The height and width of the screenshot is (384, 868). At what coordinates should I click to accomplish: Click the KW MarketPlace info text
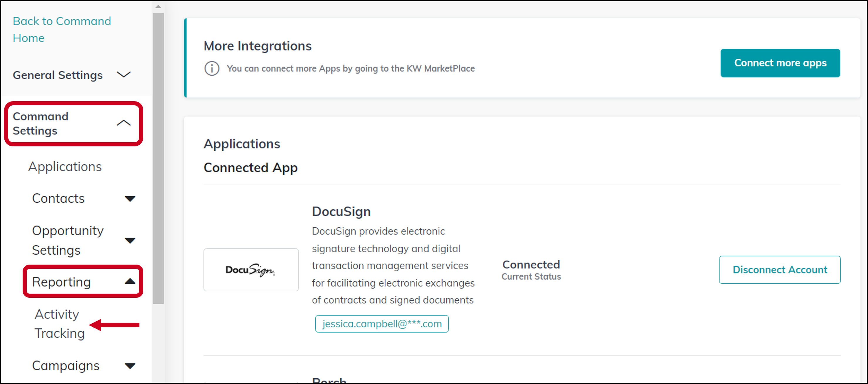[x=351, y=68]
